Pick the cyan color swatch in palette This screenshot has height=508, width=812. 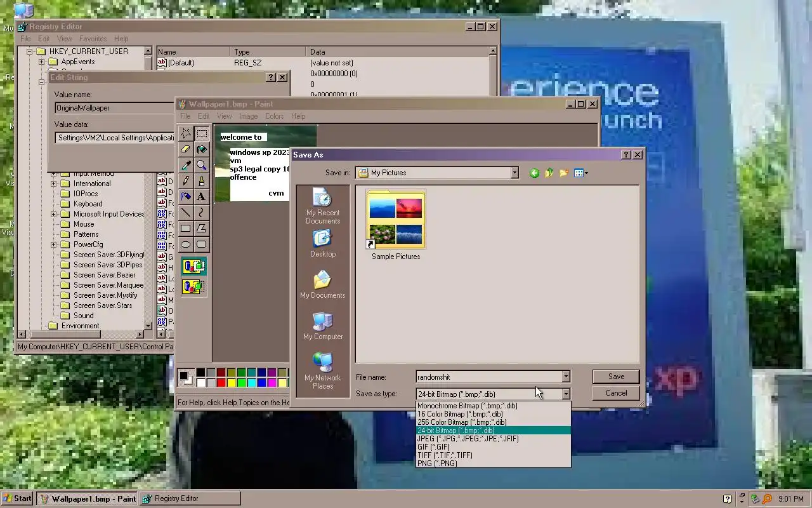tap(251, 382)
